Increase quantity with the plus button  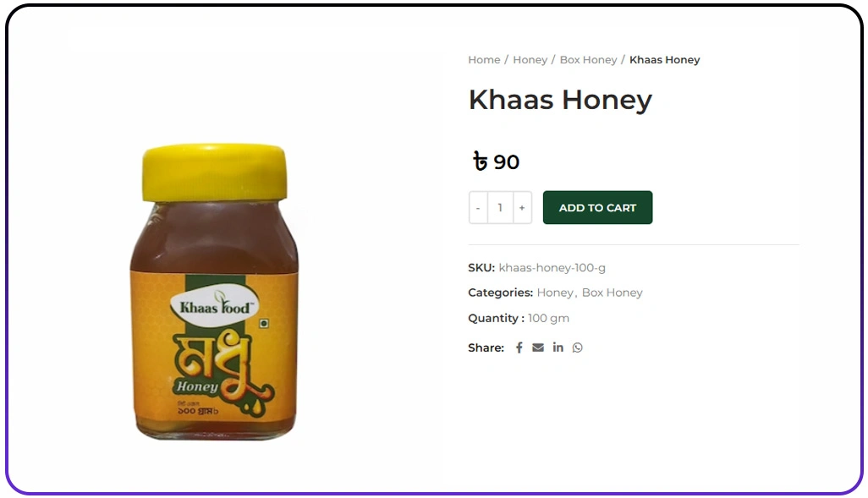point(522,207)
